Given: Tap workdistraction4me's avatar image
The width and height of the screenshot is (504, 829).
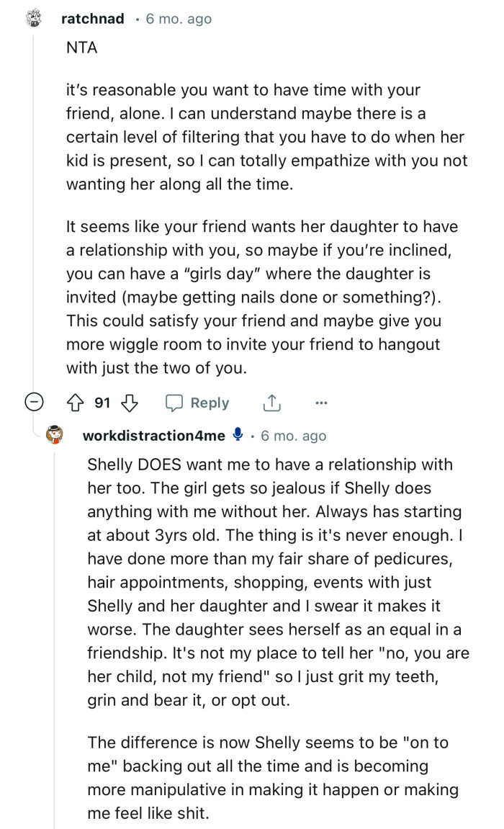Looking at the screenshot, I should pyautogui.click(x=55, y=436).
